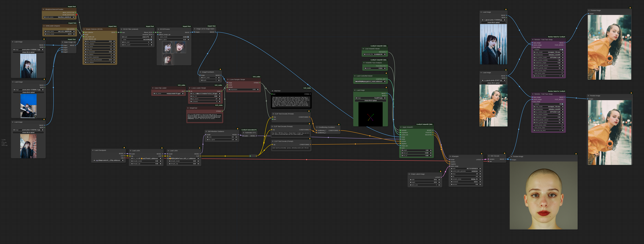The image size is (644, 244).
Task: Open model_name dropdown showing sam_vit_h_4b8939.pth
Action: coord(60,31)
